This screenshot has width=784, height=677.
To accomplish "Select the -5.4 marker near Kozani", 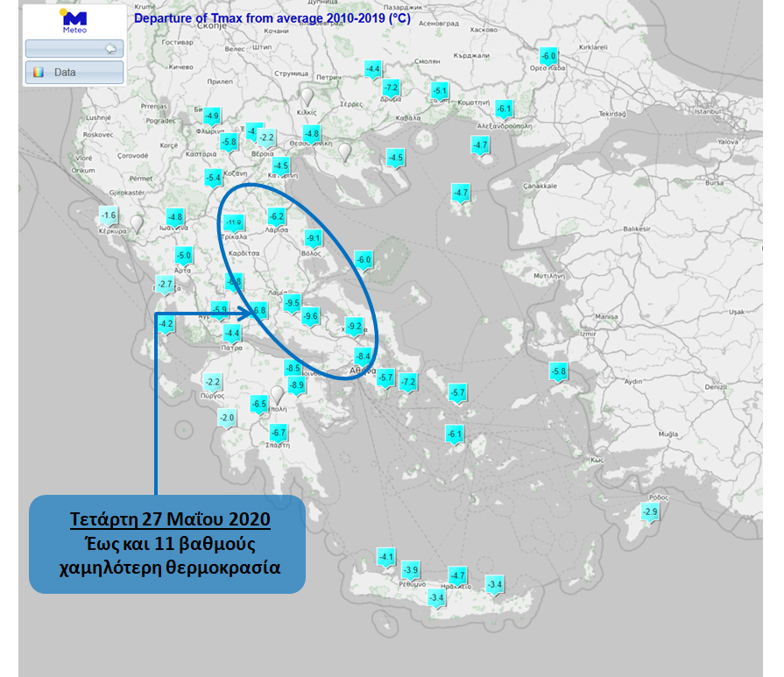I will [x=214, y=179].
